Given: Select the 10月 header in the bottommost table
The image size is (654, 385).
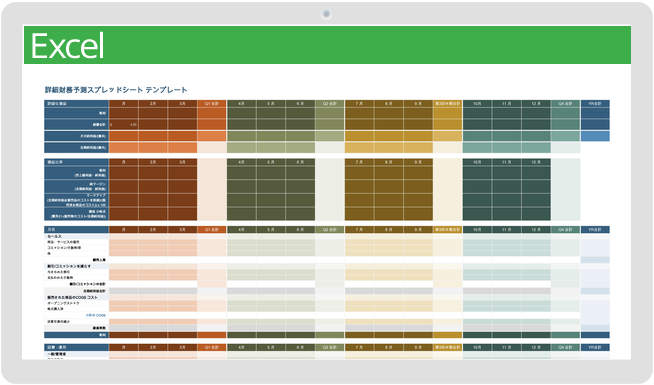Looking at the screenshot, I should [477, 347].
